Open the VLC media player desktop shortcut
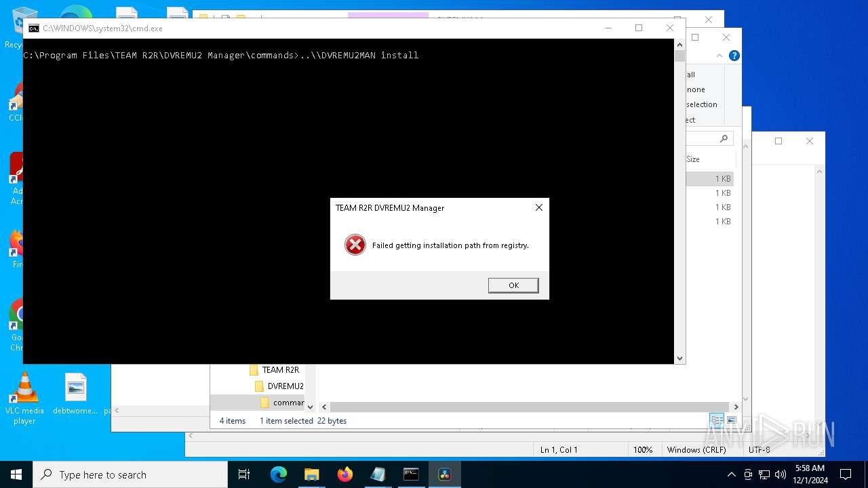868x488 pixels. pyautogui.click(x=24, y=398)
